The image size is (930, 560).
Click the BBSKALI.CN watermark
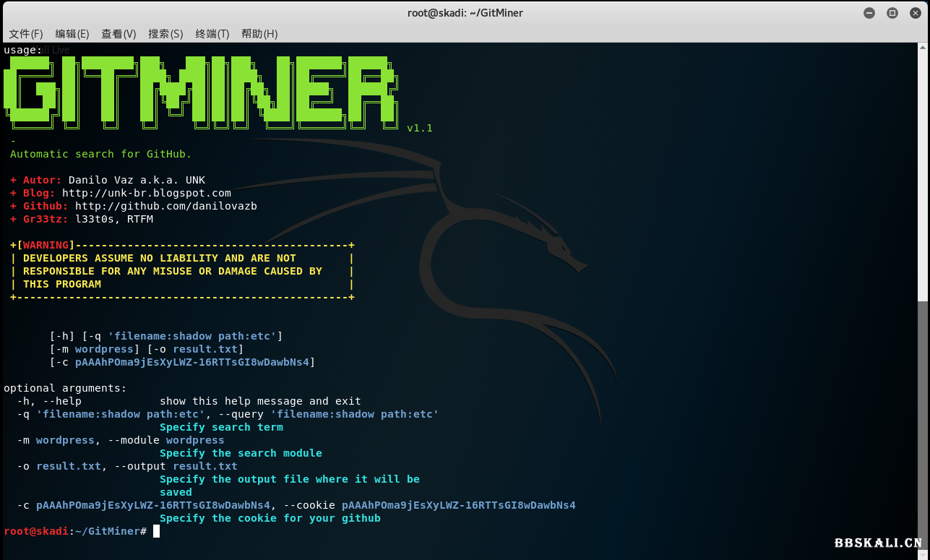coord(877,543)
